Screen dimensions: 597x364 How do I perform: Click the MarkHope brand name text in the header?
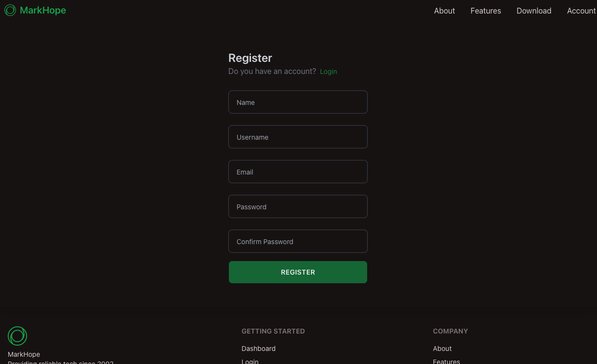click(43, 10)
